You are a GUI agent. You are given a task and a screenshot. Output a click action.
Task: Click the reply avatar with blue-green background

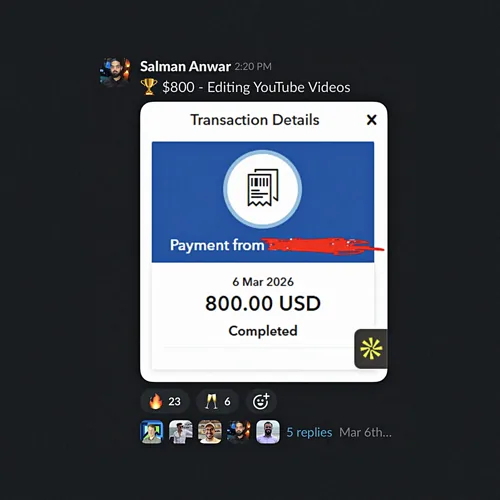coord(152,432)
